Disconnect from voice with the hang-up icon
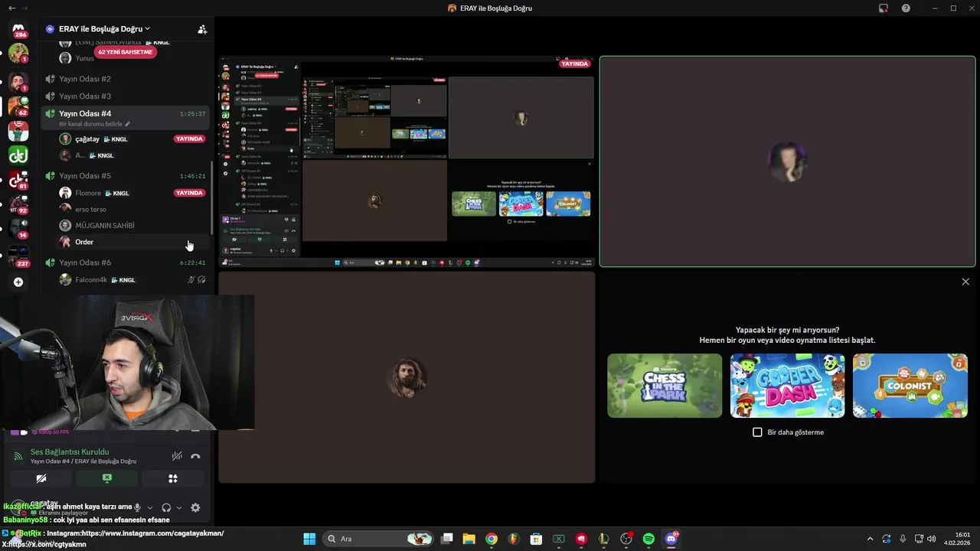The width and height of the screenshot is (980, 551). [x=195, y=456]
